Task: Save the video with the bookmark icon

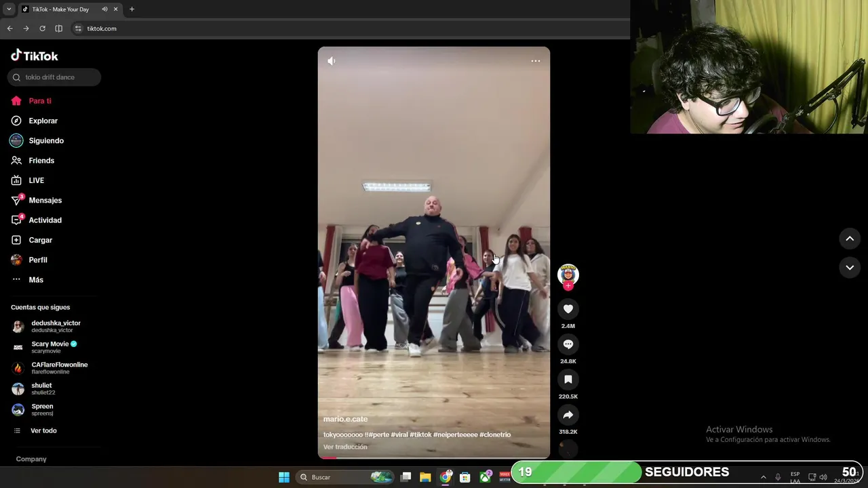Action: (x=568, y=380)
